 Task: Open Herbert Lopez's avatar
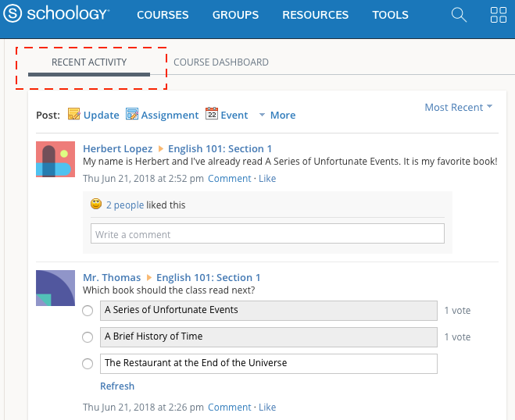click(x=55, y=159)
